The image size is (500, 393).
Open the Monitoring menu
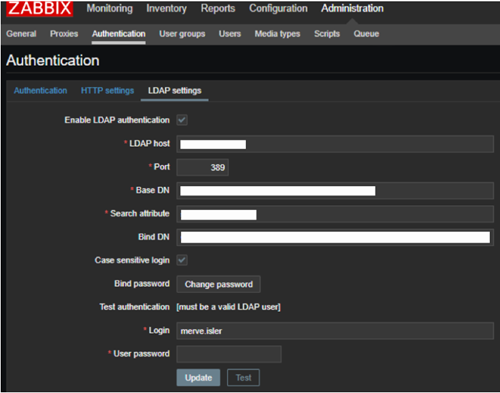(109, 8)
